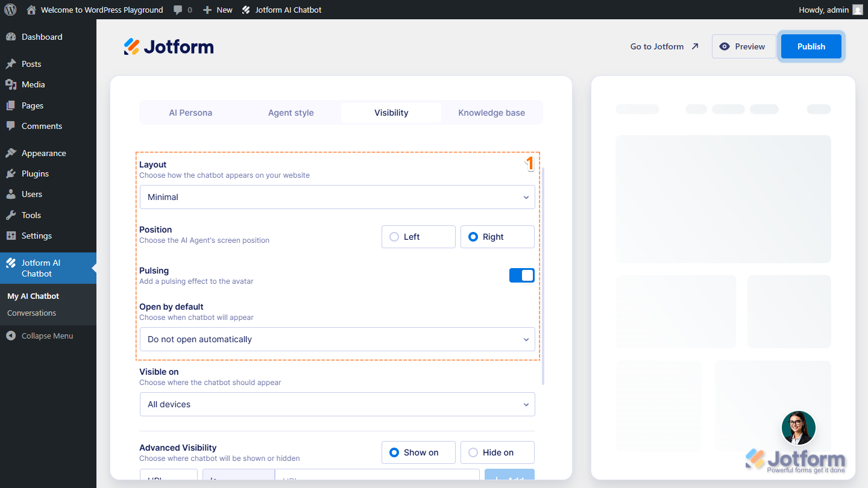Image resolution: width=868 pixels, height=488 pixels.
Task: Click the Pages icon in sidebar
Action: [11, 105]
